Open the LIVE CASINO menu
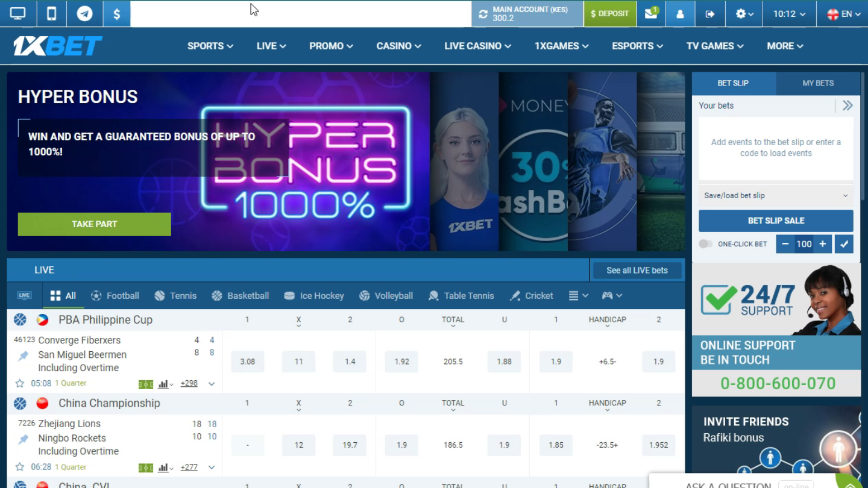The image size is (868, 488). tap(477, 46)
